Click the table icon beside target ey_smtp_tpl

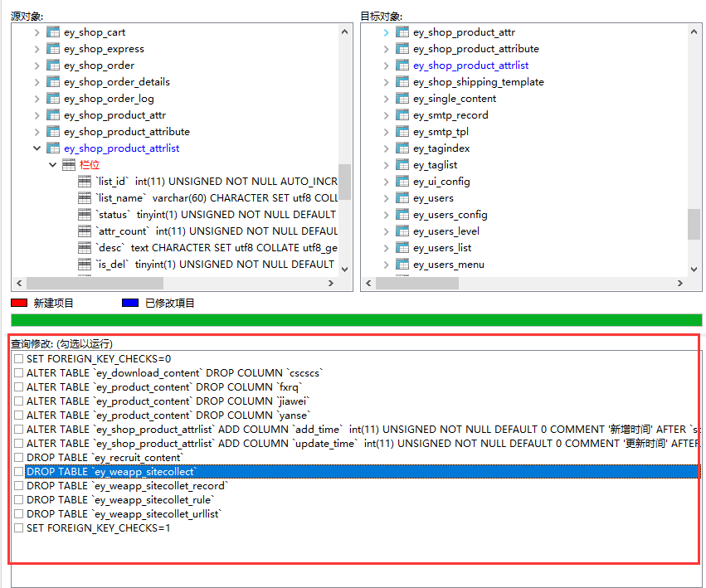pos(402,132)
